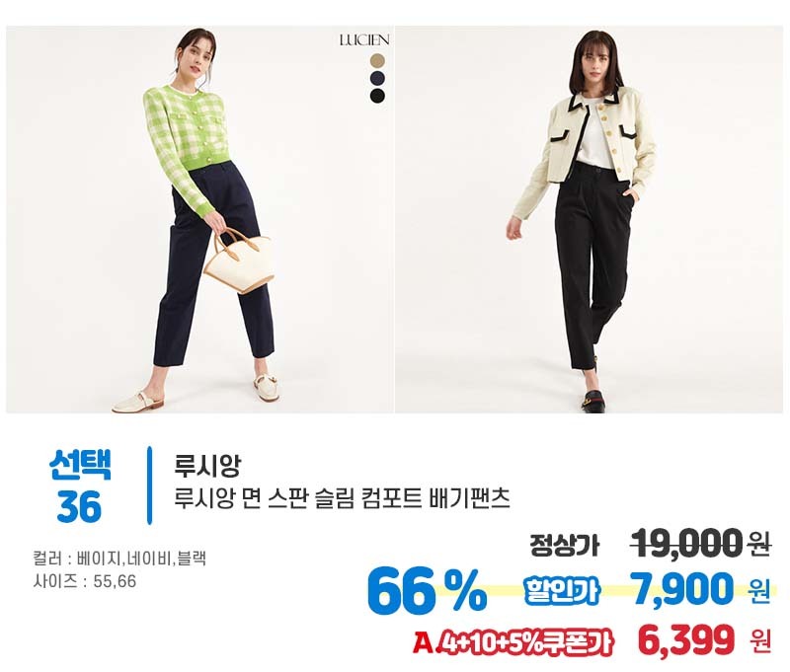Screen dimensions: 790x672
Task: Click the 컬러 베이지,네이비,블랙 color info
Action: (x=119, y=559)
